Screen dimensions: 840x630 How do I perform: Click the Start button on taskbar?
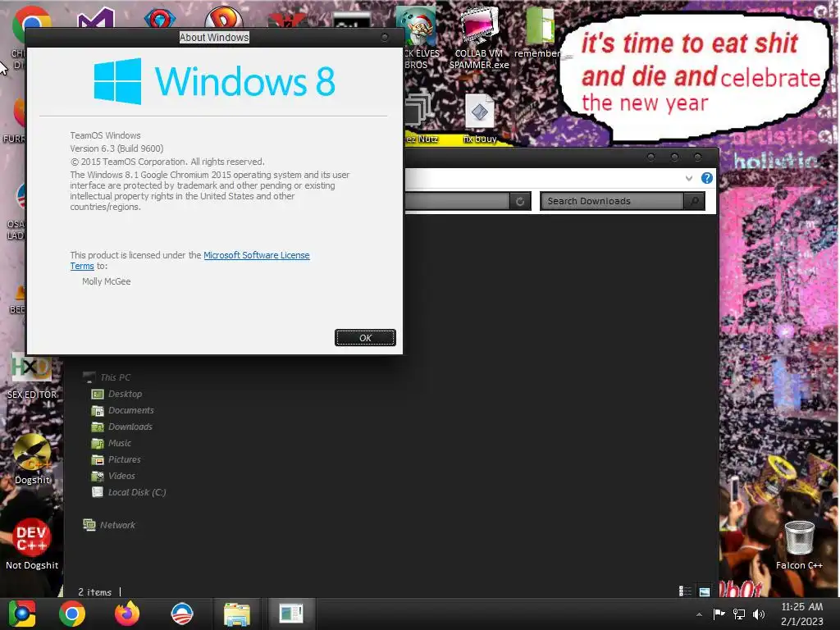tap(22, 614)
